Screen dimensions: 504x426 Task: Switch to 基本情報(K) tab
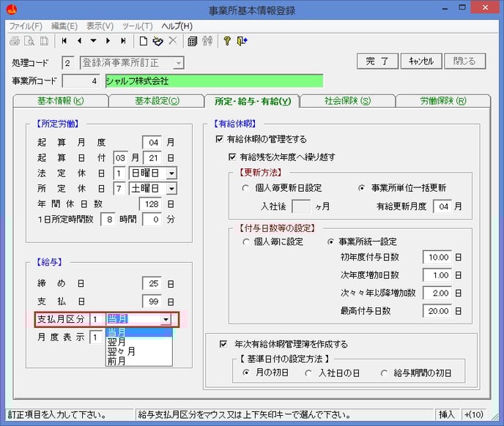pyautogui.click(x=60, y=101)
